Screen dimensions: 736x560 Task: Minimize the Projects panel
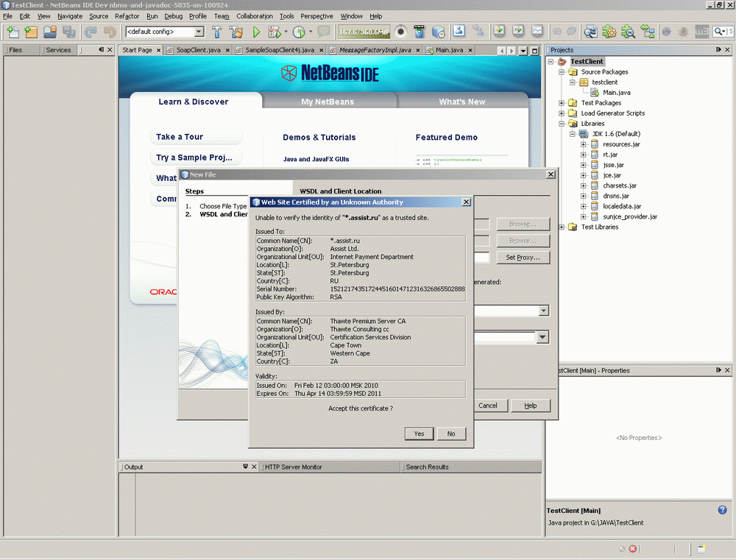718,50
